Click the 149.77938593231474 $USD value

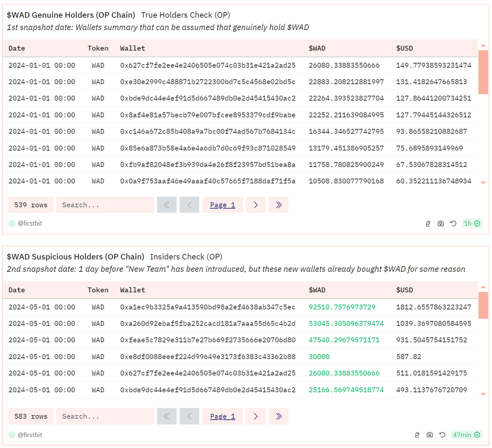click(434, 66)
